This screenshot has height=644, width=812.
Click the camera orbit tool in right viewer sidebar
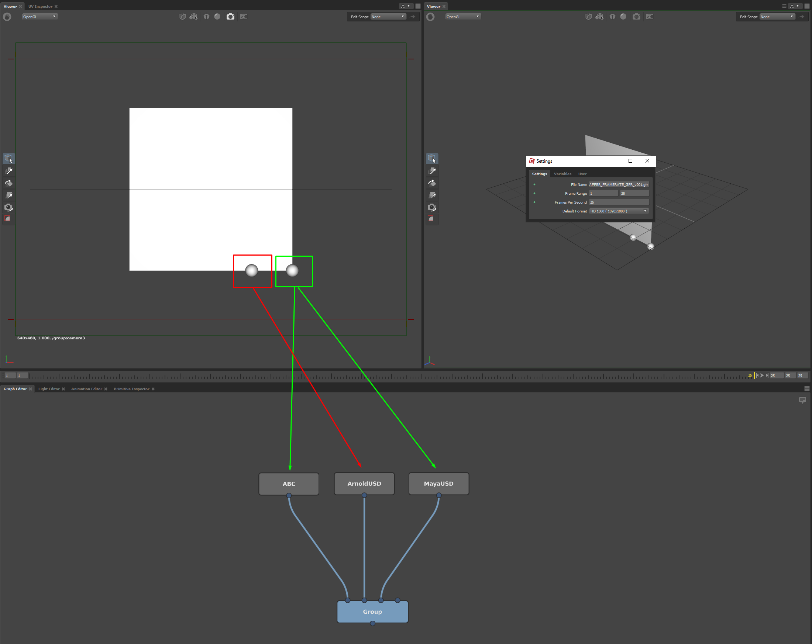click(432, 207)
